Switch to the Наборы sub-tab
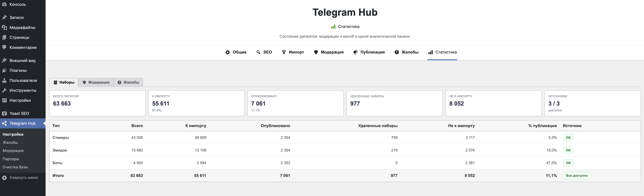 pyautogui.click(x=64, y=82)
